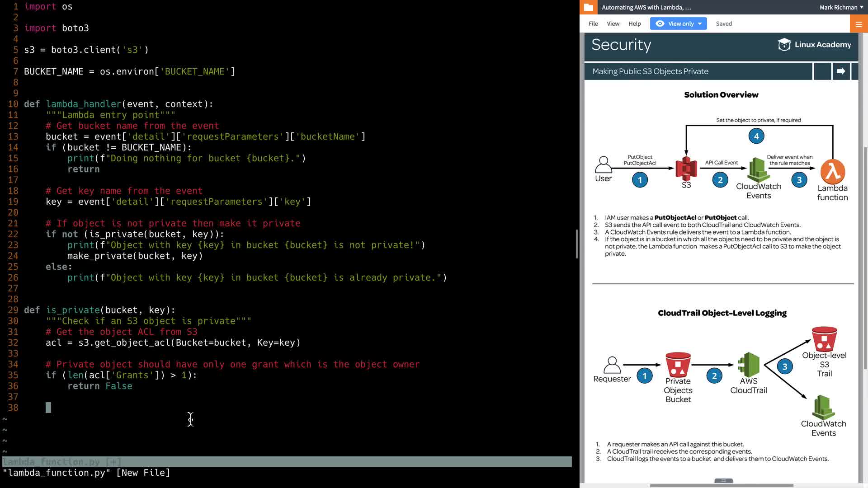Select the red S3 icon in Solution Overview

tap(686, 169)
